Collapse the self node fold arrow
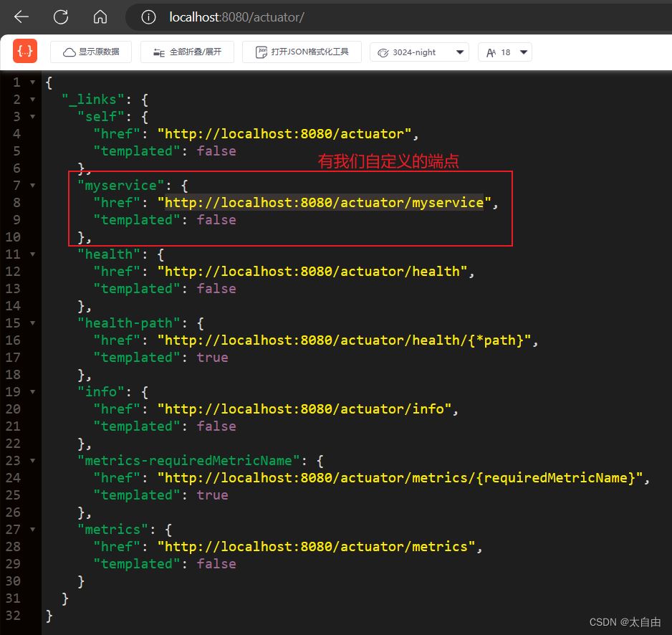Screen dimensions: 672x635 (32, 117)
